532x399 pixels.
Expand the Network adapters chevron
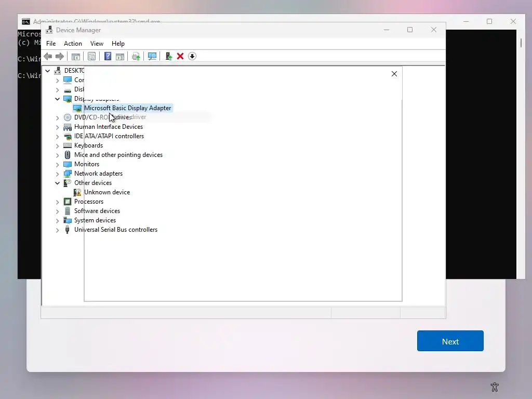coord(57,174)
